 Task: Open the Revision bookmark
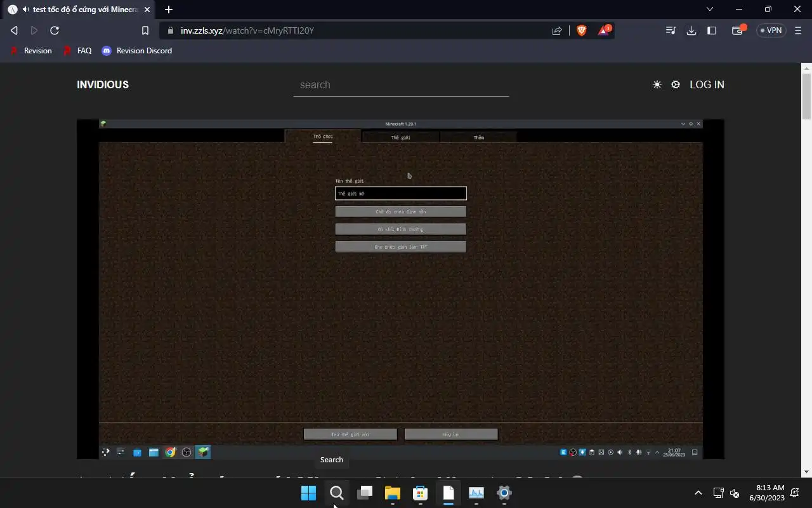coord(30,51)
